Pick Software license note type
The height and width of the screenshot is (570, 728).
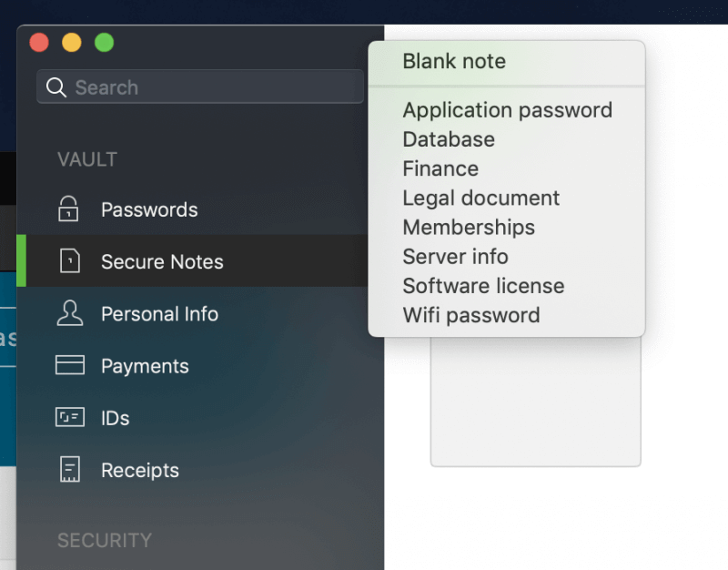[483, 285]
